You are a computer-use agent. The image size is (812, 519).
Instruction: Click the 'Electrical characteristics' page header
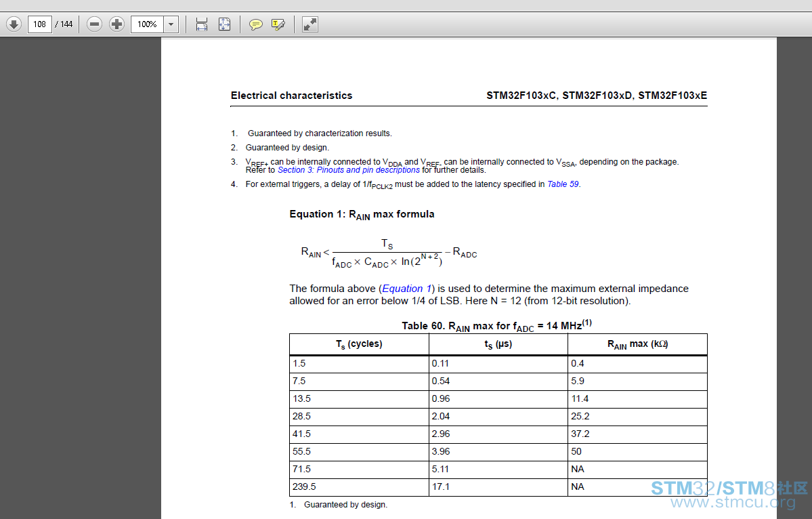[292, 96]
